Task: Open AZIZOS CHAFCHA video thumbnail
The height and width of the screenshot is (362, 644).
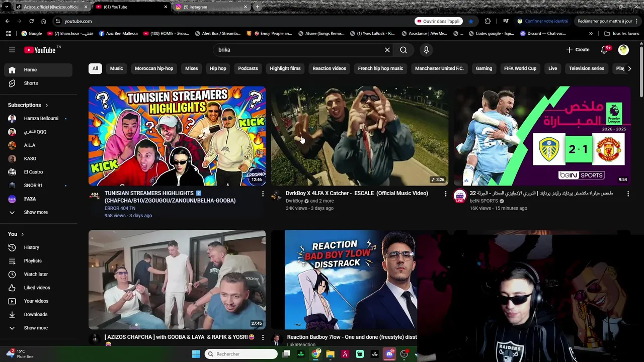Action: pyautogui.click(x=177, y=280)
